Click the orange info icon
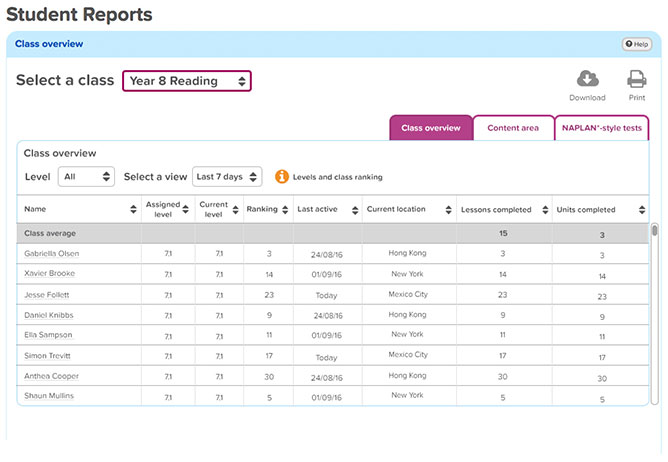The height and width of the screenshot is (462, 668). (282, 177)
